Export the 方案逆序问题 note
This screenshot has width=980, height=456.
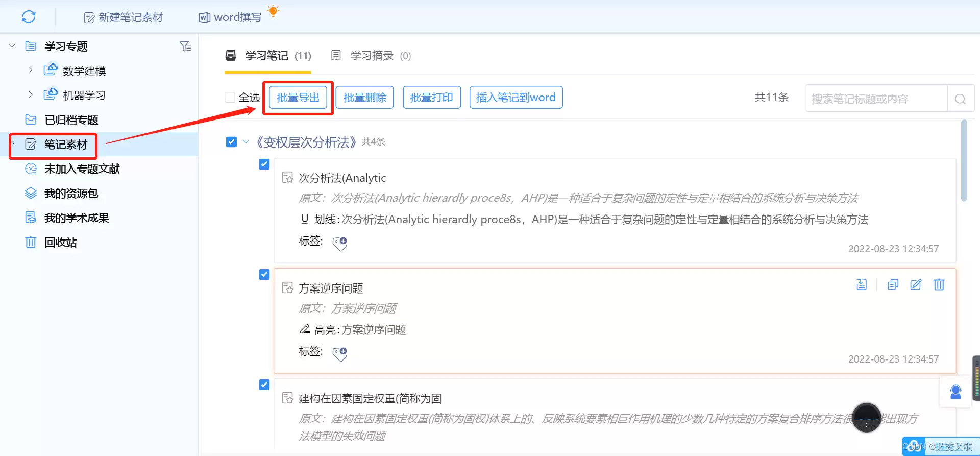(x=862, y=284)
